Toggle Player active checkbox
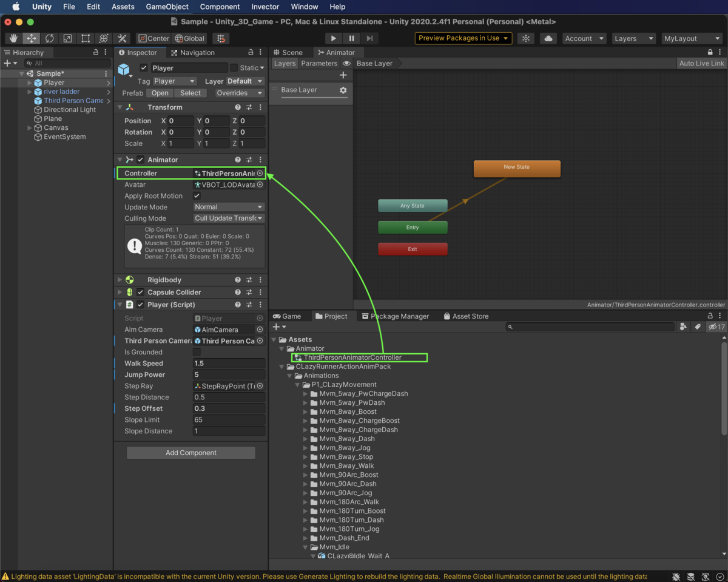The width and height of the screenshot is (728, 582). click(x=144, y=68)
